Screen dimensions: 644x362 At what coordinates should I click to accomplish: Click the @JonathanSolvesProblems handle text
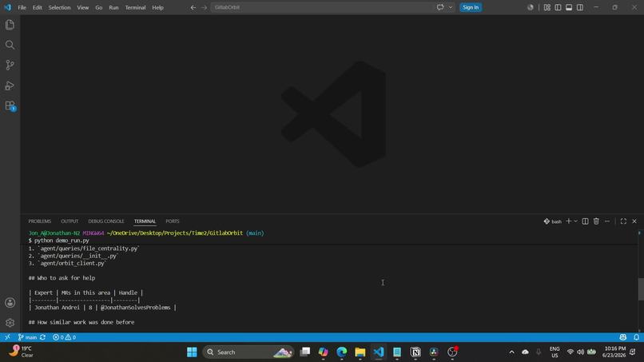click(x=135, y=308)
